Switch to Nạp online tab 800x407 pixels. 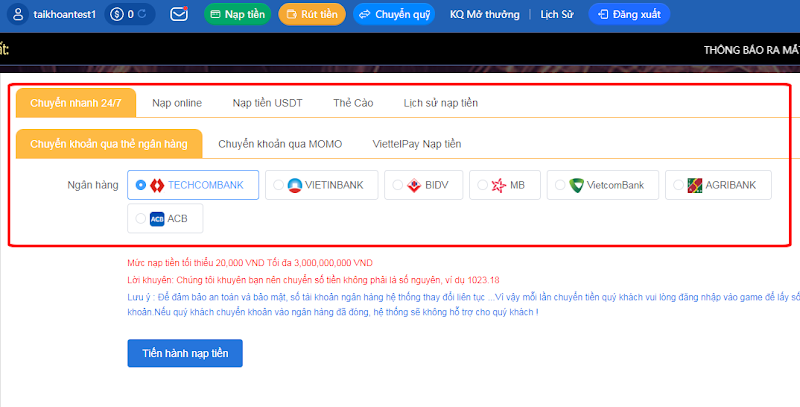point(177,103)
